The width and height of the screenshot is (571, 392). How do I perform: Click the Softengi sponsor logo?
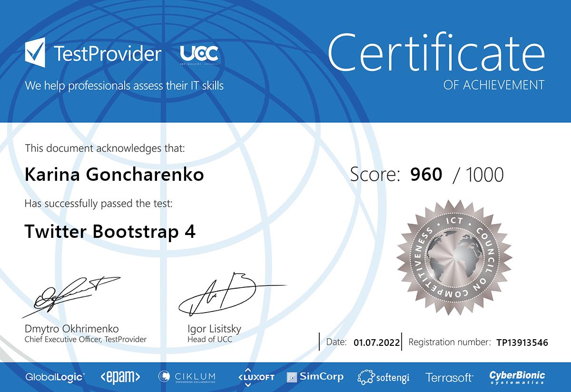click(384, 378)
